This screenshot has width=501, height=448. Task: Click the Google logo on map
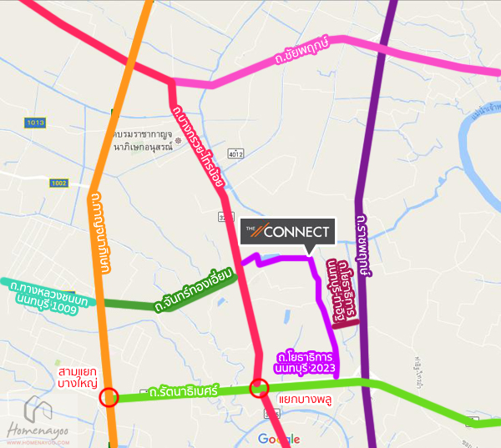click(279, 440)
